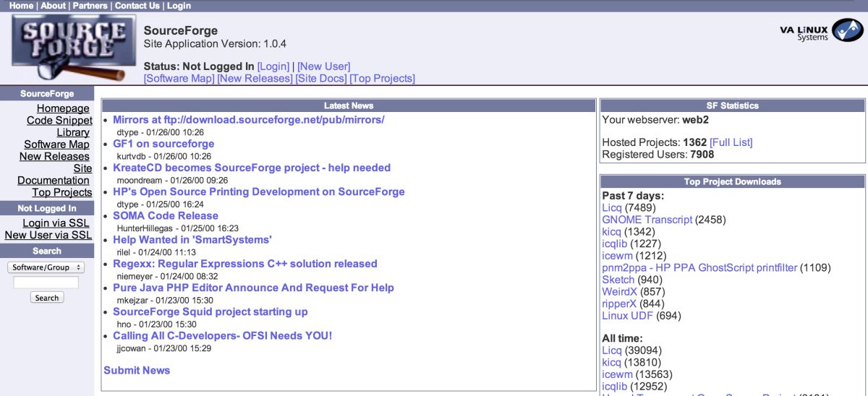Click the Latest News panel header

pyautogui.click(x=349, y=106)
